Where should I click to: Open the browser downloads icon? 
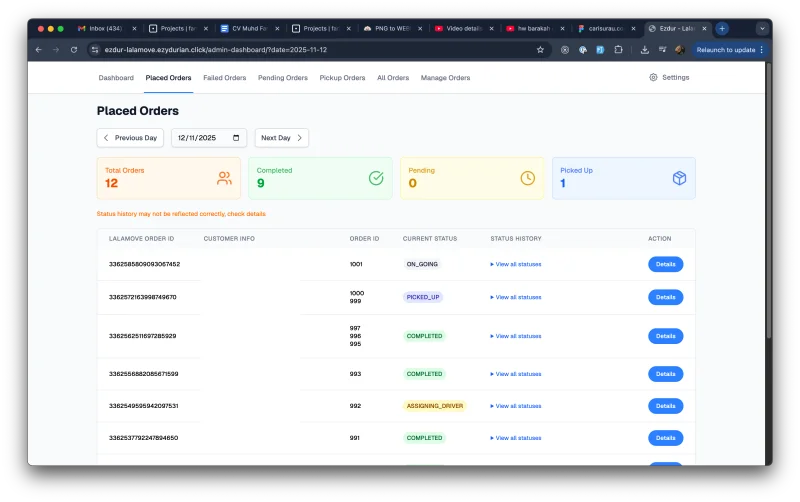click(645, 49)
